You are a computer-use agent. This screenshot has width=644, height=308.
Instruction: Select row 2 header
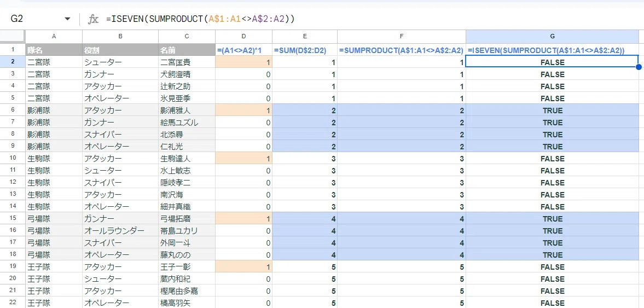click(x=13, y=62)
